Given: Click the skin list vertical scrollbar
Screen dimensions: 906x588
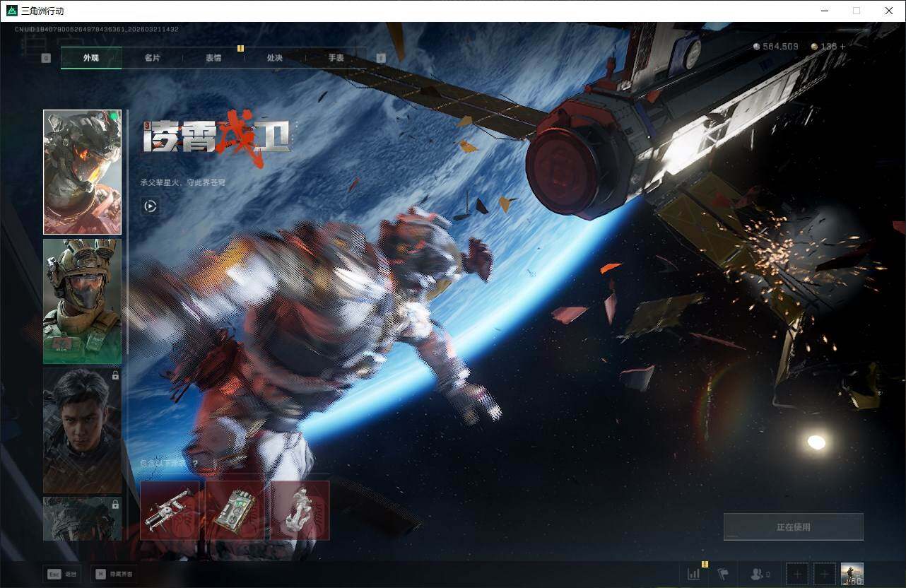Looking at the screenshot, I should (127, 232).
